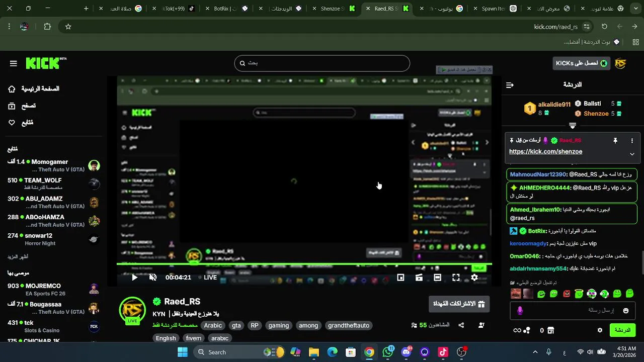Screen dimensions: 644x362
Task: Collapse the chat panel
Action: pyautogui.click(x=510, y=85)
